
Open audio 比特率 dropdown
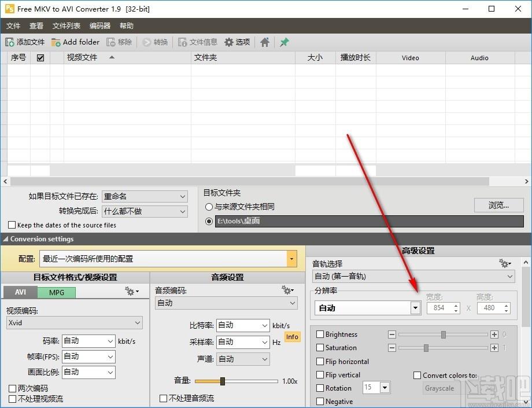coord(243,325)
